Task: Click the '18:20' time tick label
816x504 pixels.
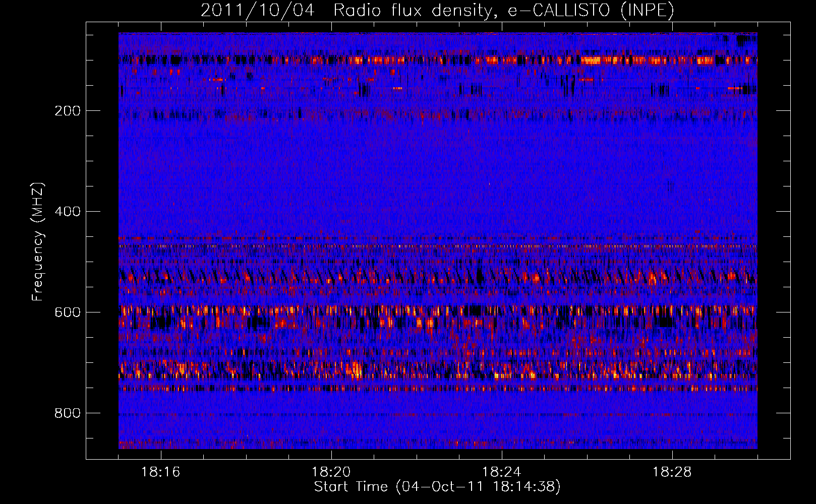Action: (331, 472)
